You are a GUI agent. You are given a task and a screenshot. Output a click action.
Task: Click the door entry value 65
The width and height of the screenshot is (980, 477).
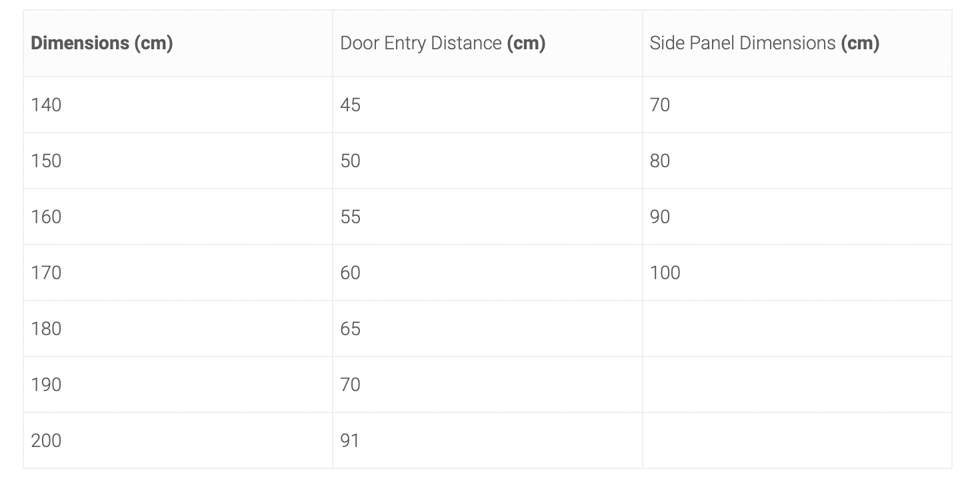click(350, 328)
